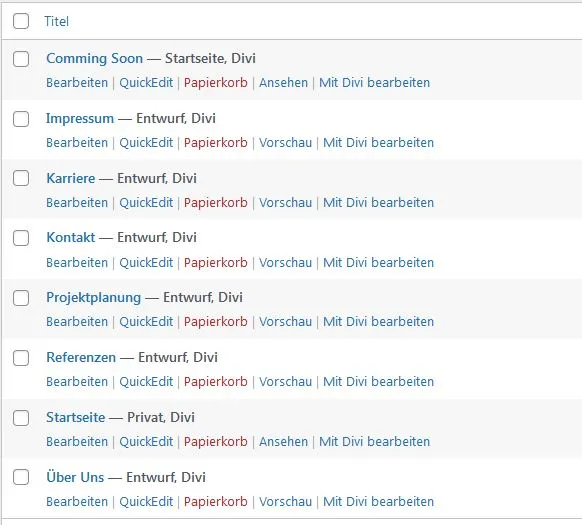This screenshot has height=525, width=582.
Task: Move Über Uns to Papierkorb
Action: [216, 502]
